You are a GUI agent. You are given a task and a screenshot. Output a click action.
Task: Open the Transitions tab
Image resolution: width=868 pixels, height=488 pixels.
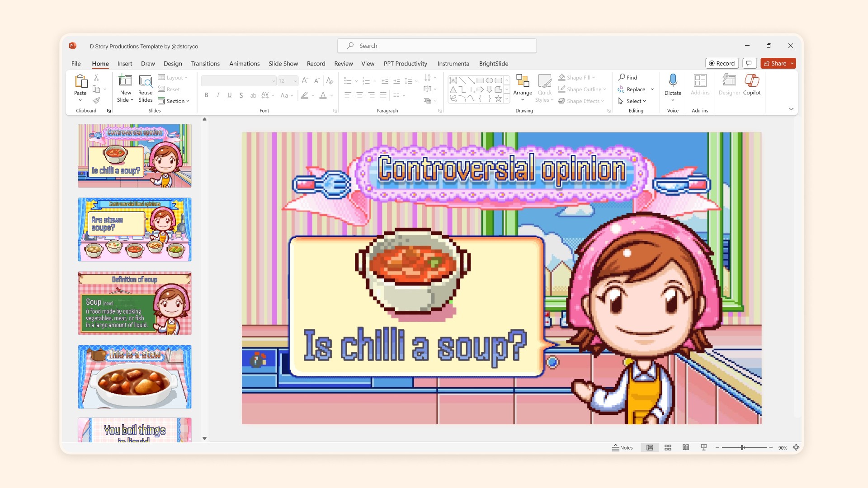click(x=205, y=64)
